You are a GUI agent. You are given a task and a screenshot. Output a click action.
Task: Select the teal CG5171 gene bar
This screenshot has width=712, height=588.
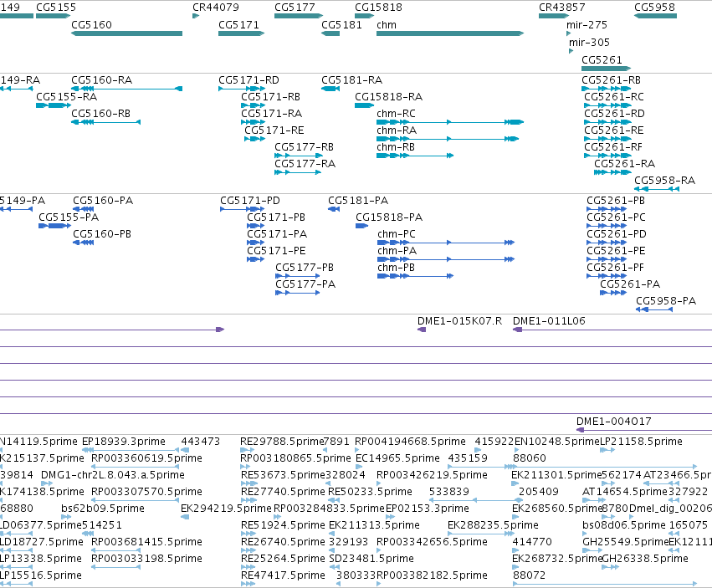click(241, 33)
